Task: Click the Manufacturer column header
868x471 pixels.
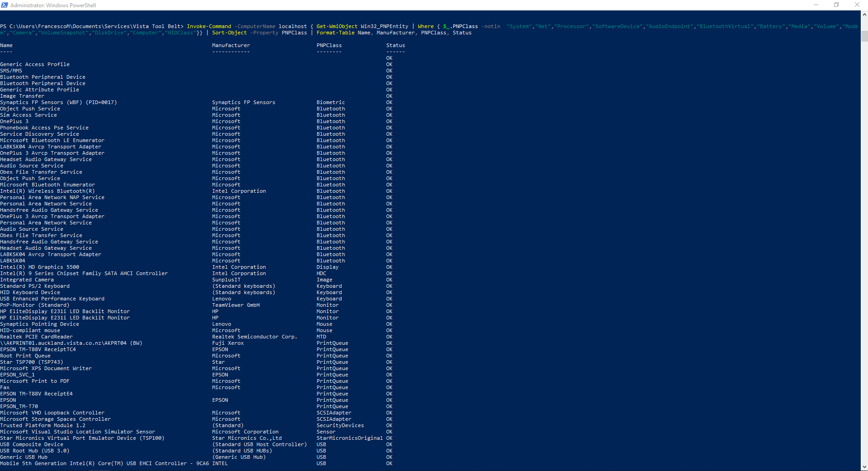Action: click(x=231, y=45)
